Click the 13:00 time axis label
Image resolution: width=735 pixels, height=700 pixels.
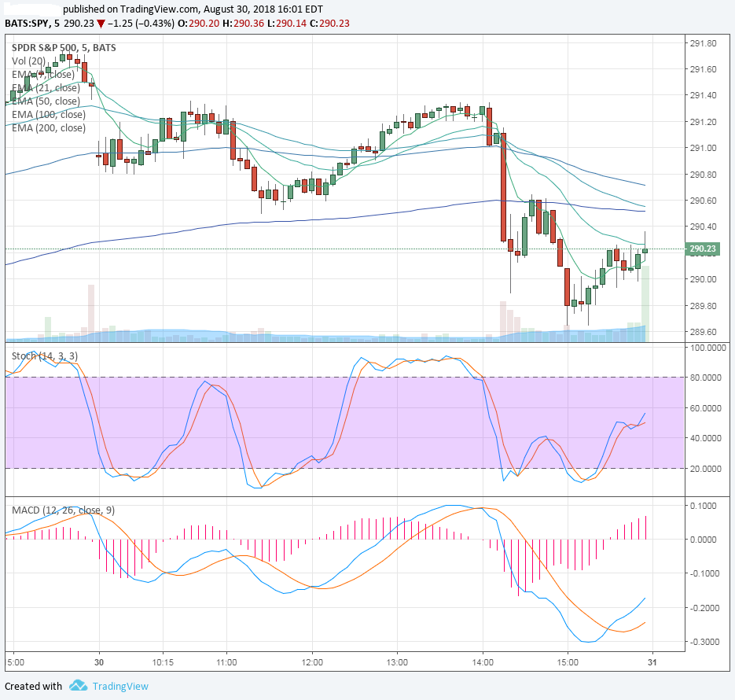(x=397, y=662)
